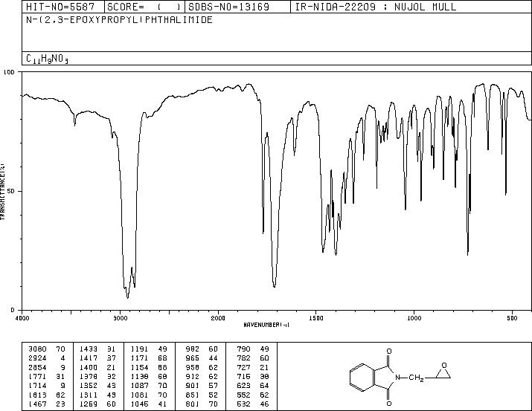Select the 1771 peak table entry
Image resolution: width=532 pixels, height=411 pixels.
pos(47,376)
